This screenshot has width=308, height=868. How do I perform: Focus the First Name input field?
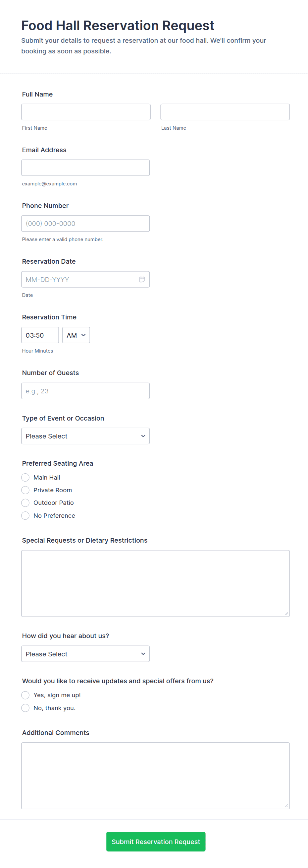point(86,112)
